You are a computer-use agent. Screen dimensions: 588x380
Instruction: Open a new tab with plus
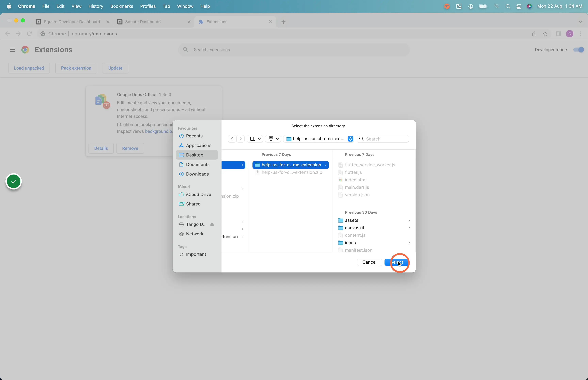point(283,22)
